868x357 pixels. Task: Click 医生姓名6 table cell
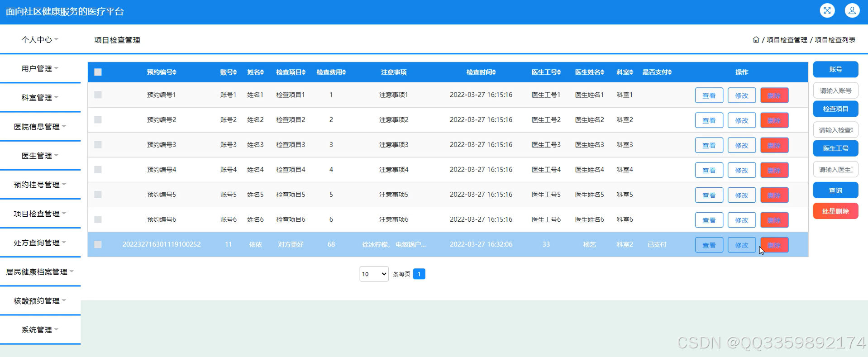(x=590, y=219)
